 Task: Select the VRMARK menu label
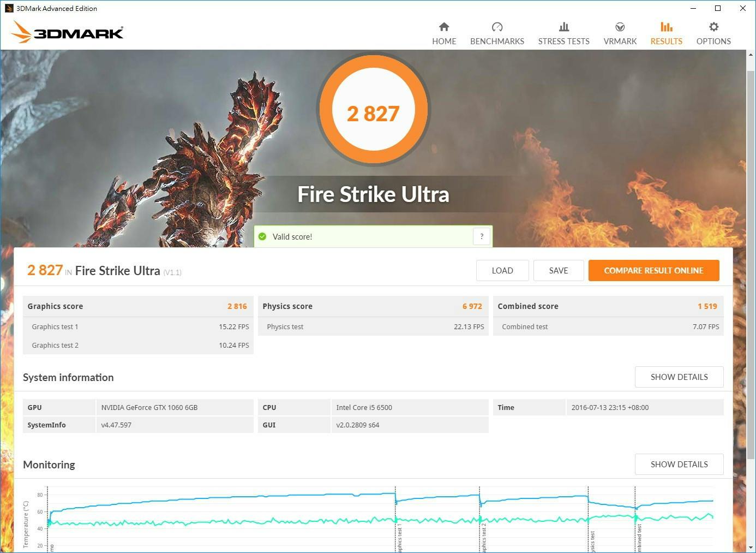coord(620,41)
